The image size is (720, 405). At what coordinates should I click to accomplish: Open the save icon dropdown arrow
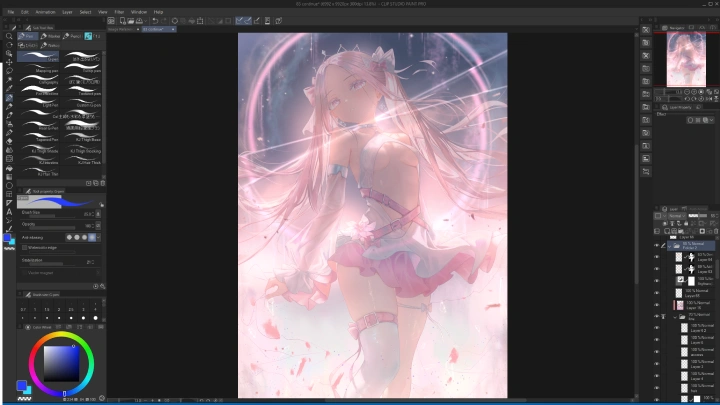146,21
